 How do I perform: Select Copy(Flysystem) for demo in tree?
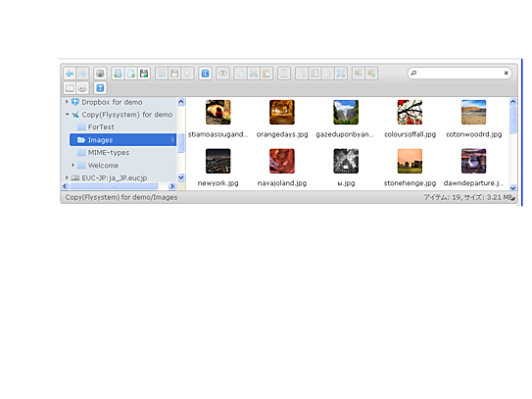127,115
